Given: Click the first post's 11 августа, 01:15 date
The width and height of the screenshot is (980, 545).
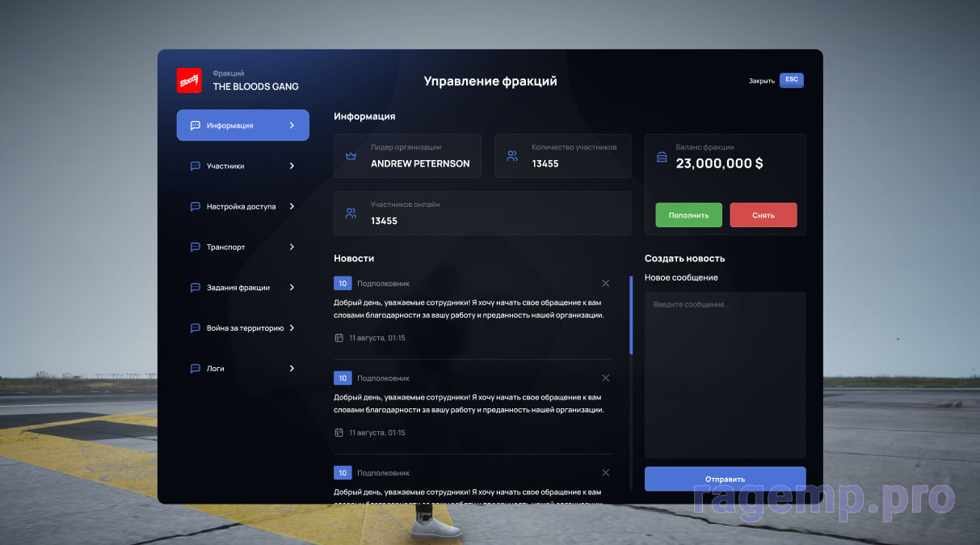Looking at the screenshot, I should (x=377, y=338).
